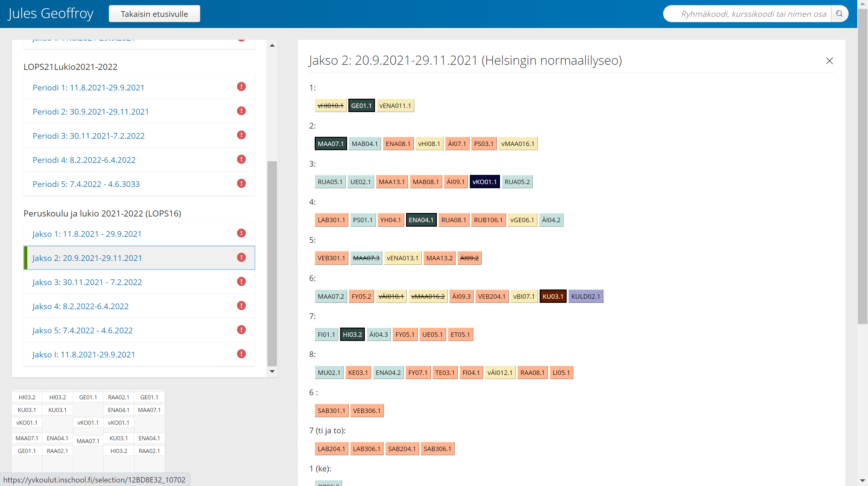Click warning icon next to Periodi 1

pyautogui.click(x=241, y=87)
